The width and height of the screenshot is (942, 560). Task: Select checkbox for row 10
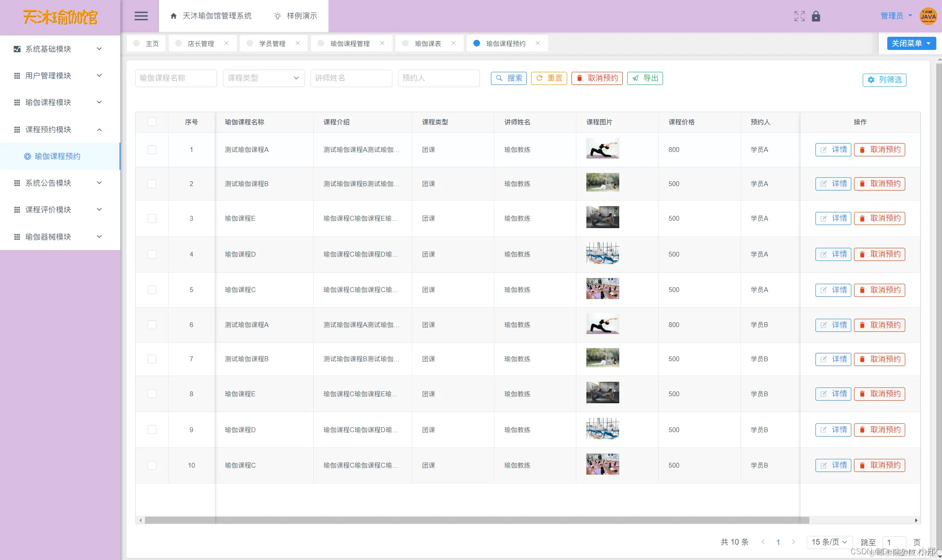click(x=152, y=465)
